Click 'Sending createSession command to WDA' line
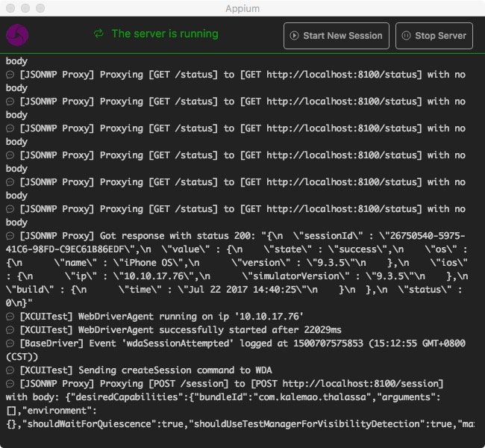This screenshot has width=485, height=448. pyautogui.click(x=175, y=370)
